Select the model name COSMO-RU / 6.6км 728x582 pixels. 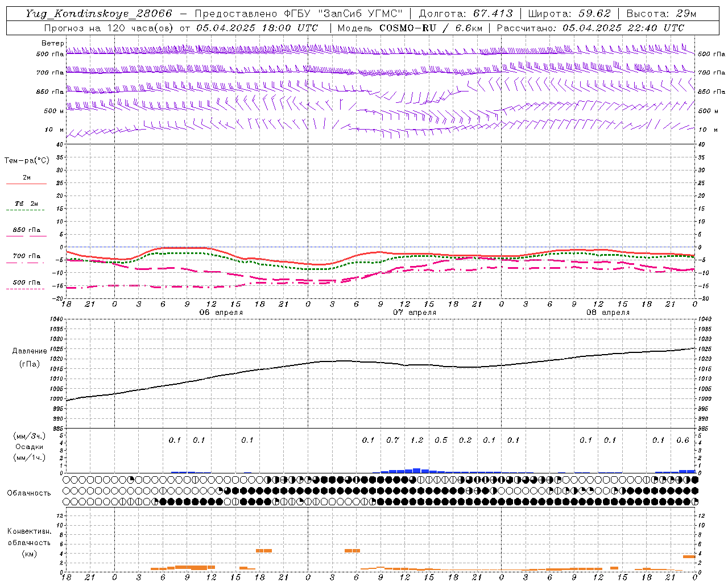tap(431, 28)
